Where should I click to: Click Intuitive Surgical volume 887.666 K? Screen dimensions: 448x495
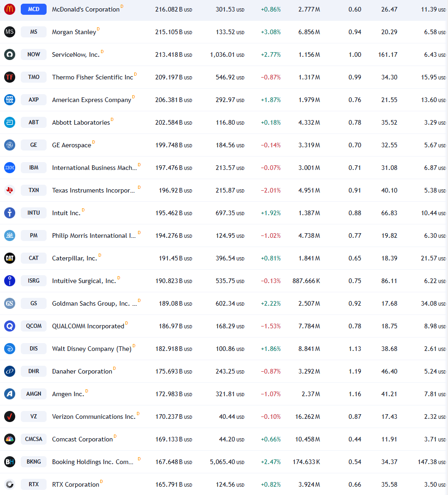coord(306,281)
